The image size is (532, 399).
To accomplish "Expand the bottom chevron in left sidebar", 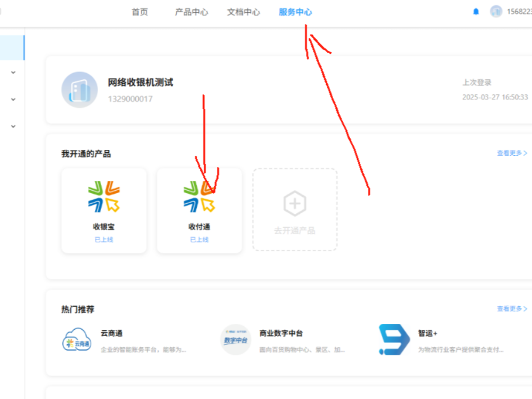I will [13, 126].
